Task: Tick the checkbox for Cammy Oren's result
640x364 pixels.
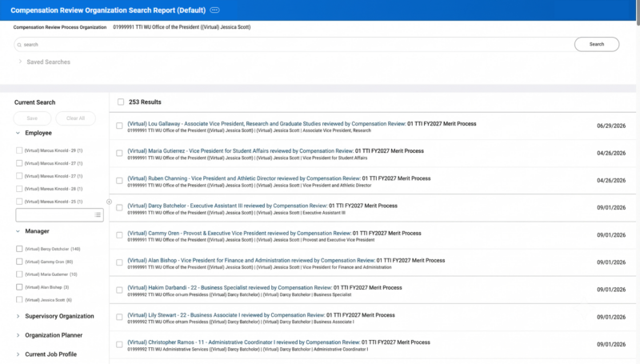Action: tap(119, 235)
